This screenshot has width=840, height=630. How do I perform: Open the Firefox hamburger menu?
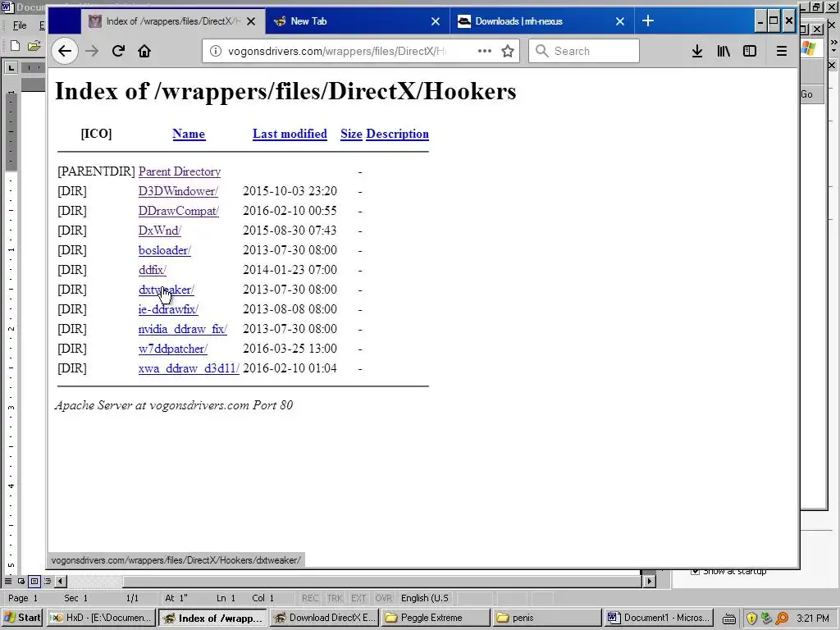click(782, 52)
